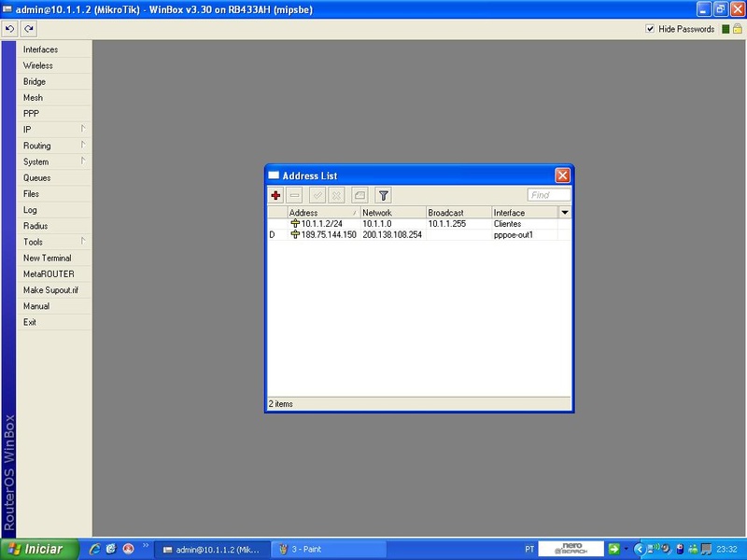Sort by the Network column header
The height and width of the screenshot is (560, 747).
393,213
